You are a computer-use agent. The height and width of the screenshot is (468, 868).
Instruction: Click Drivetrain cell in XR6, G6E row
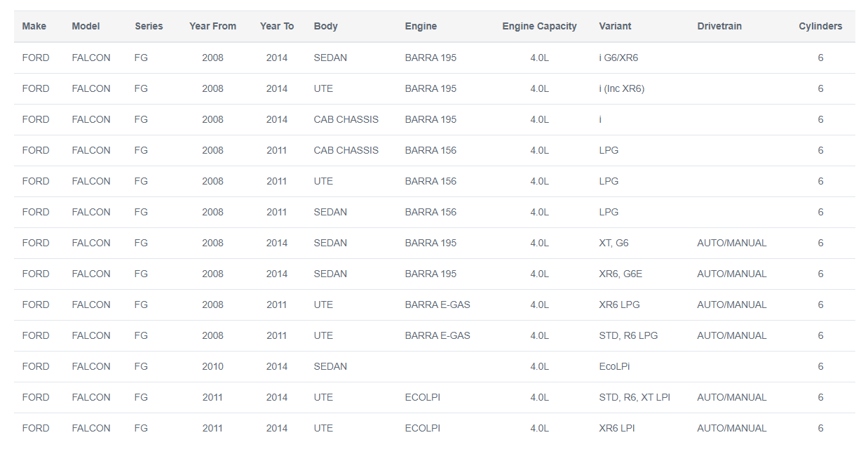[x=732, y=274]
